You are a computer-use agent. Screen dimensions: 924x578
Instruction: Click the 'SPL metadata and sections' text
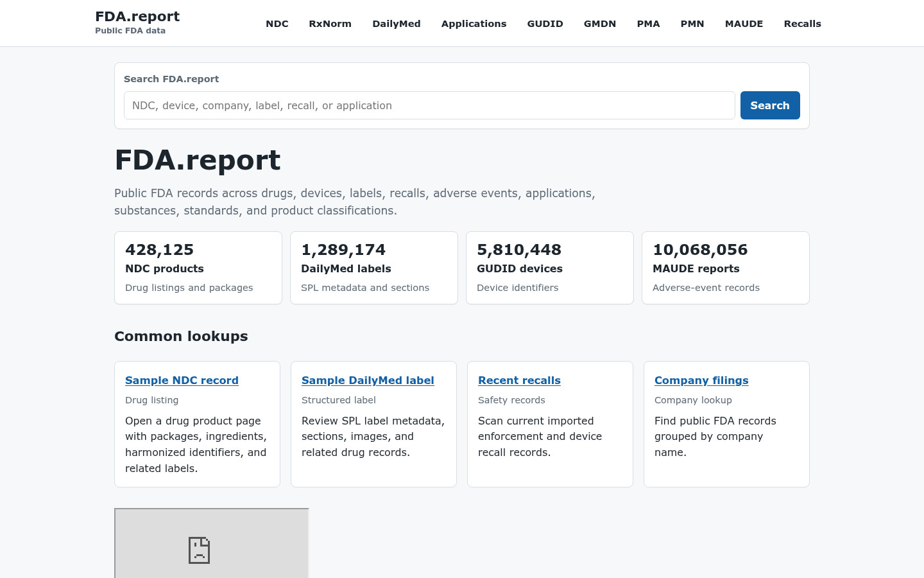point(365,288)
